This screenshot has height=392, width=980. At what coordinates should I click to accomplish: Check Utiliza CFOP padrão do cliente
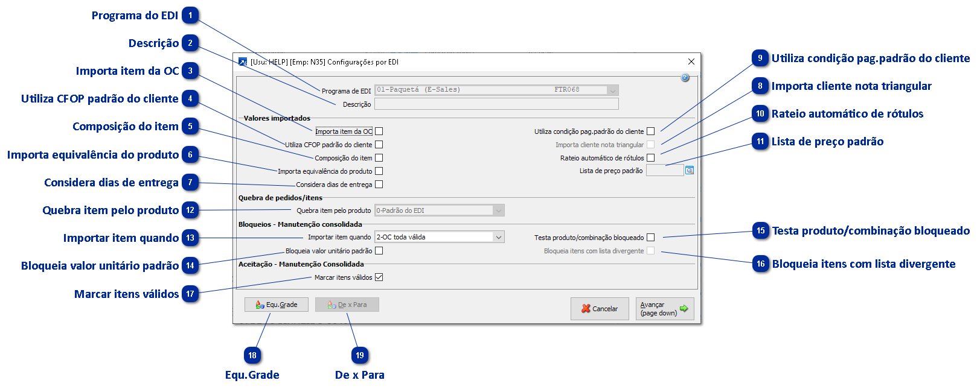[x=379, y=145]
